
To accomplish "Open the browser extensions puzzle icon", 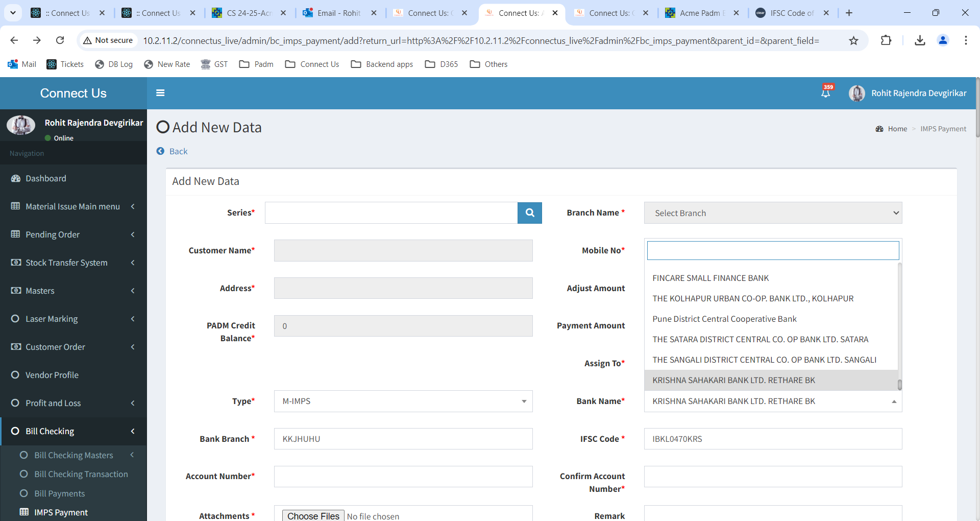I will point(886,40).
